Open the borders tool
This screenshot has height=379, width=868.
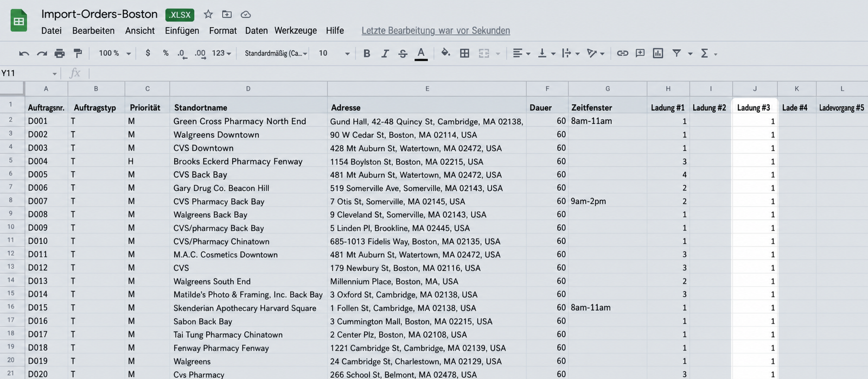pos(464,53)
